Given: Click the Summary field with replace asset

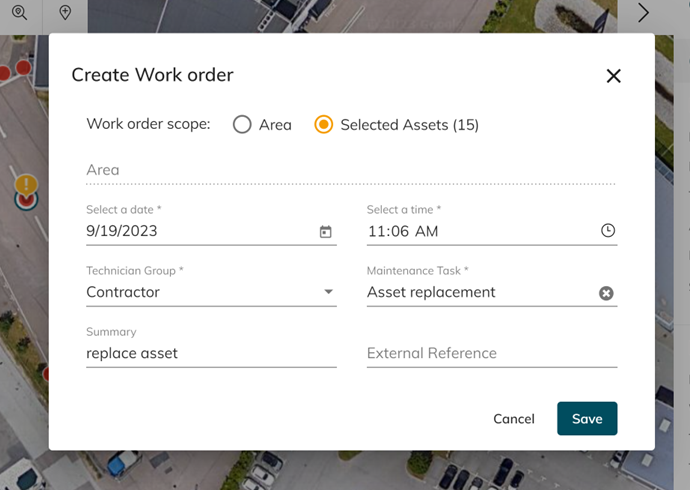Looking at the screenshot, I should (x=210, y=353).
